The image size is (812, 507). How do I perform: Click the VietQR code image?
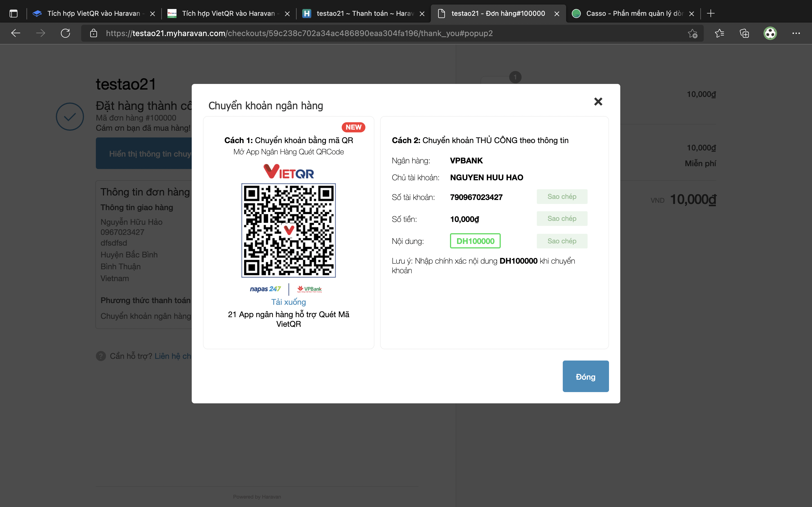click(288, 230)
